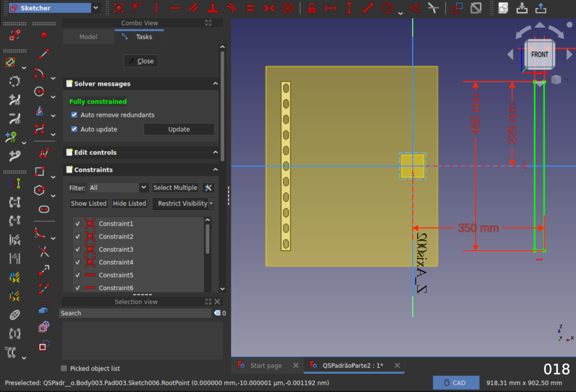Toggle driving/reference constraint icon

tap(457, 8)
